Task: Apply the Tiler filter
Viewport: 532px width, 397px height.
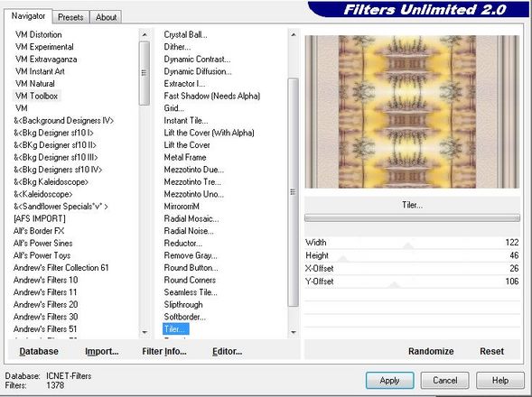Action: tap(390, 381)
